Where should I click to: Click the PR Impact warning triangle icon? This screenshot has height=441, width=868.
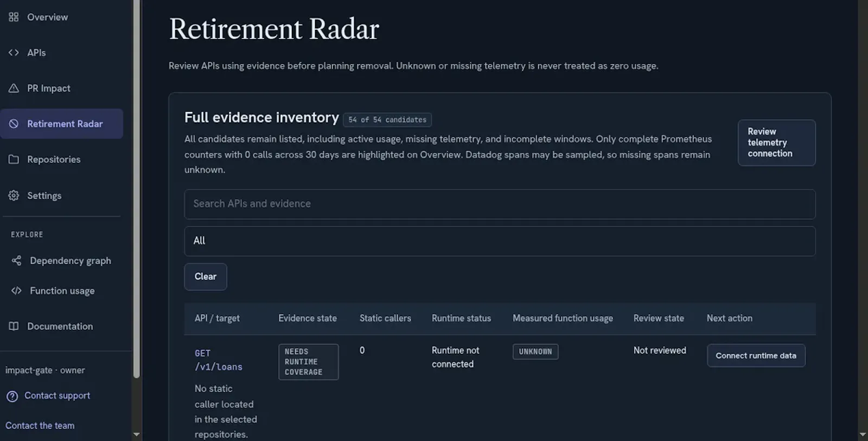tap(14, 88)
